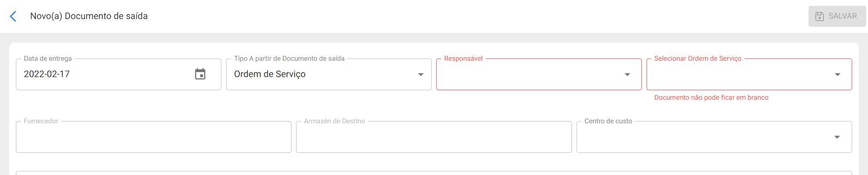Focus the empty Responsável field

point(539,74)
